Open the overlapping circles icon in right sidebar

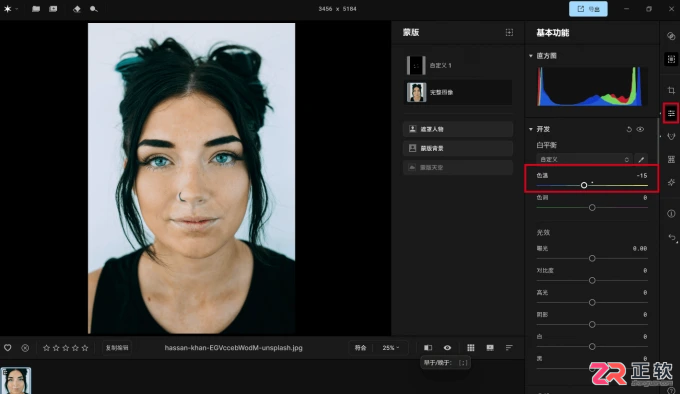(671, 36)
